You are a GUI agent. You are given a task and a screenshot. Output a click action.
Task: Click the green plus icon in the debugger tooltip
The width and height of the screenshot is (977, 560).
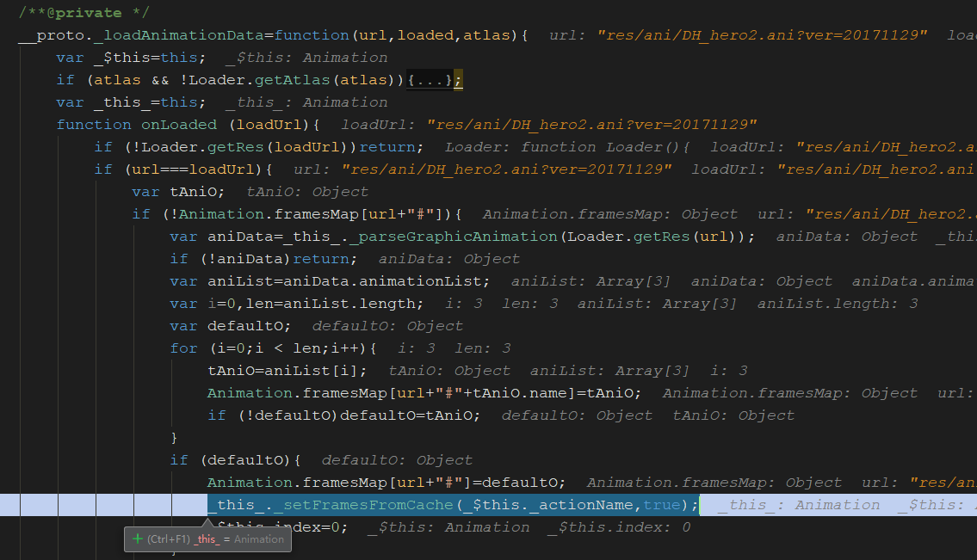137,539
